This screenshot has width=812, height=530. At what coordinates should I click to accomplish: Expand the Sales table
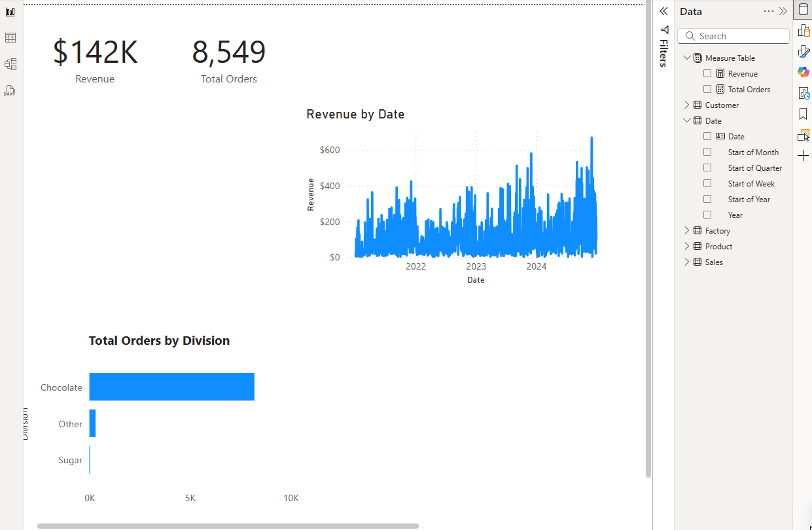pyautogui.click(x=686, y=262)
